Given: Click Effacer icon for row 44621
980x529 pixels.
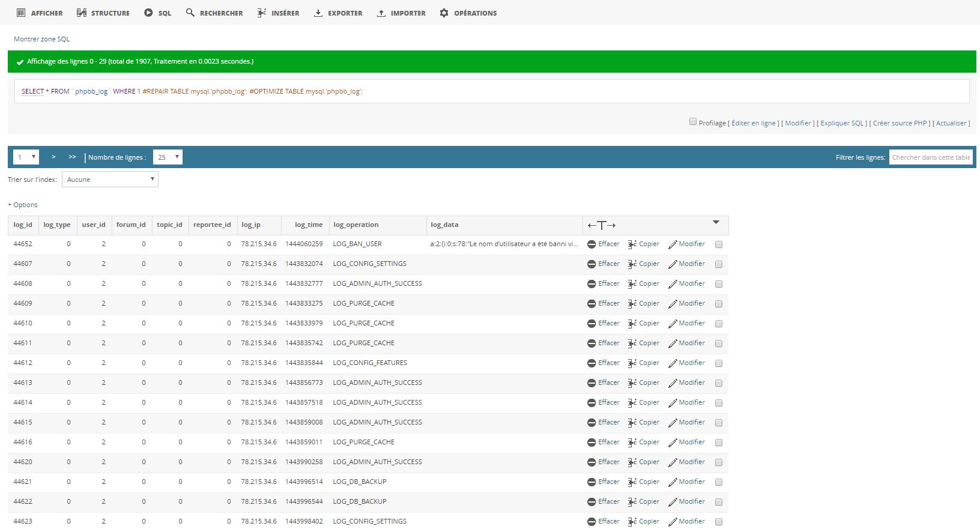Looking at the screenshot, I should [591, 482].
